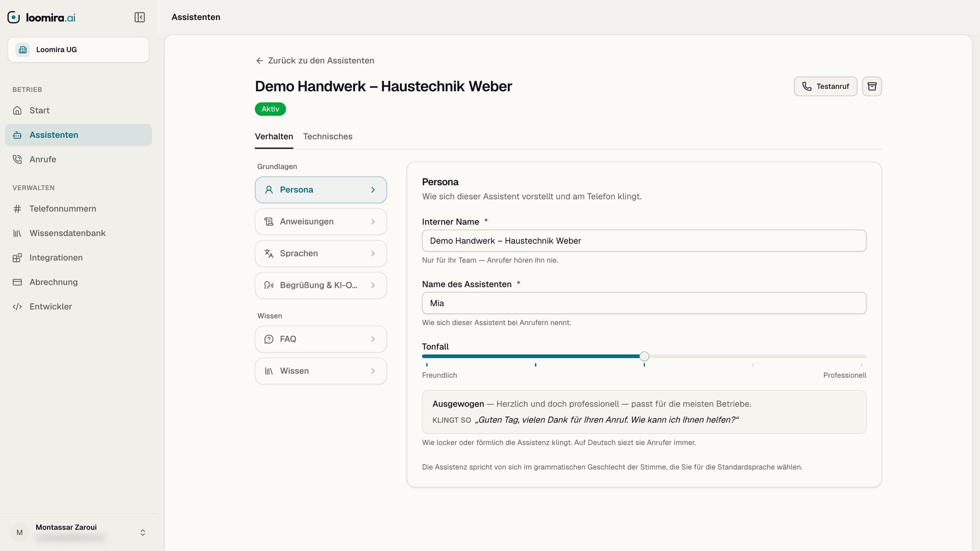Expand the Begrüßung & KI-O... chevron
The width and height of the screenshot is (980, 551).
(373, 285)
